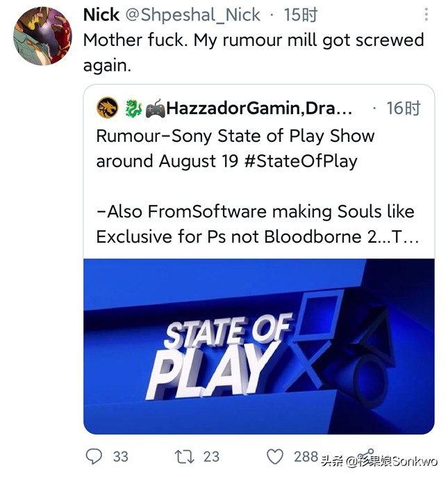Click the display name Nick

tap(101, 15)
